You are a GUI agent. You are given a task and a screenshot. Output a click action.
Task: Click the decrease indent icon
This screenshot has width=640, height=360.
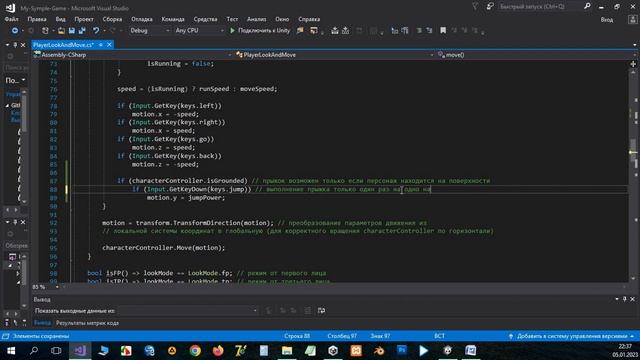pyautogui.click(x=419, y=31)
